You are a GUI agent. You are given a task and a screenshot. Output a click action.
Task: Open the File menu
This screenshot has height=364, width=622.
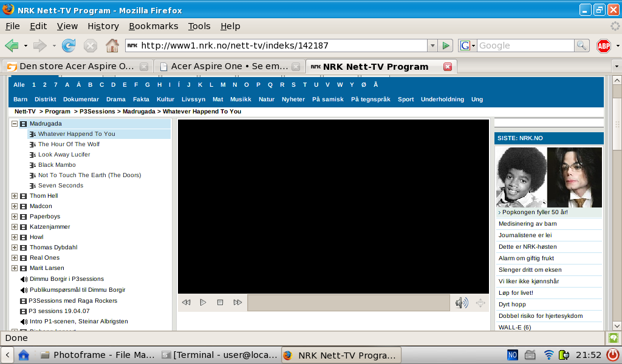point(13,26)
